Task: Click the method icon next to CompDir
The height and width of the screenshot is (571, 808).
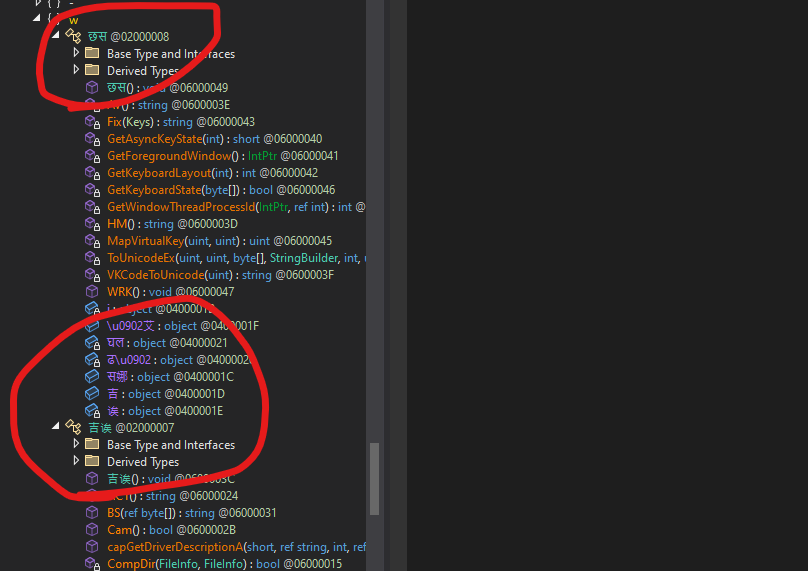Action: click(92, 564)
